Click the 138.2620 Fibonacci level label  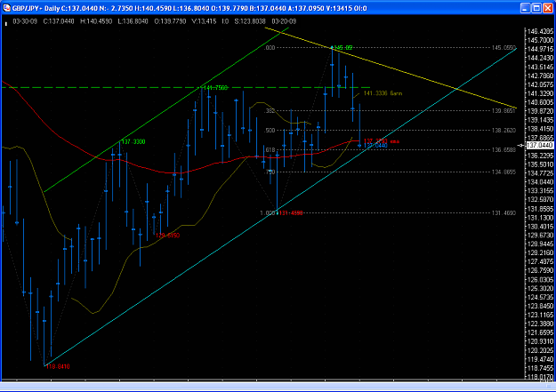[x=504, y=131]
